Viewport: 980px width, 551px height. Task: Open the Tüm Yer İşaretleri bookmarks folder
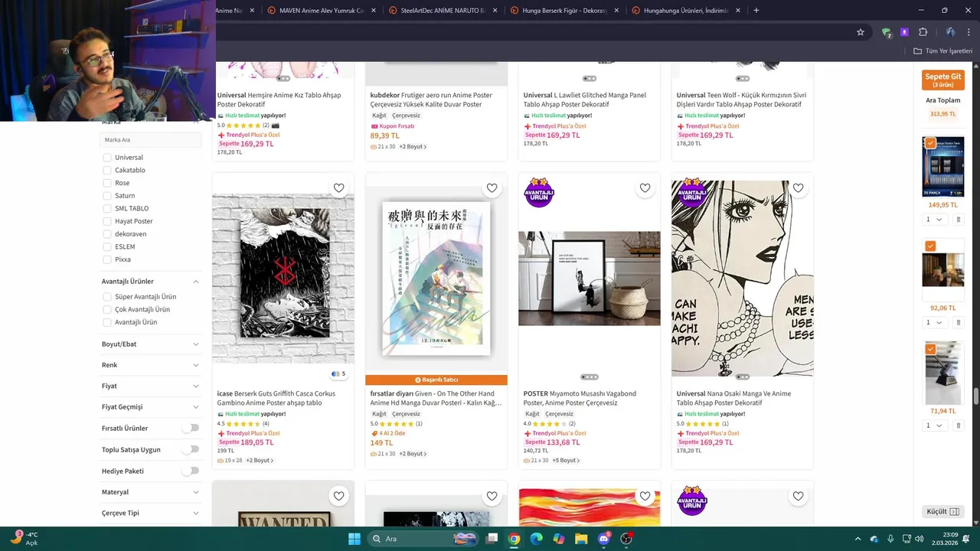click(x=942, y=51)
